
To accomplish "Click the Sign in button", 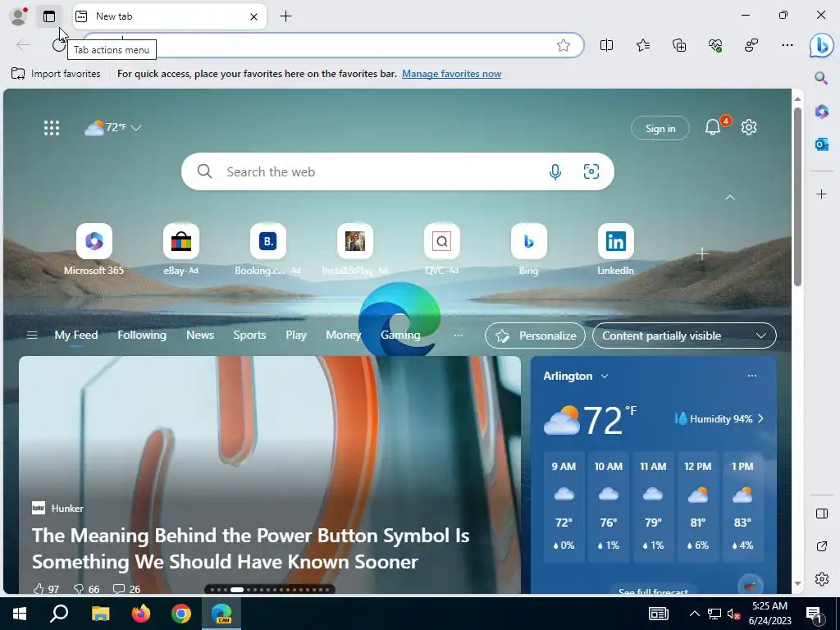I will [x=660, y=129].
